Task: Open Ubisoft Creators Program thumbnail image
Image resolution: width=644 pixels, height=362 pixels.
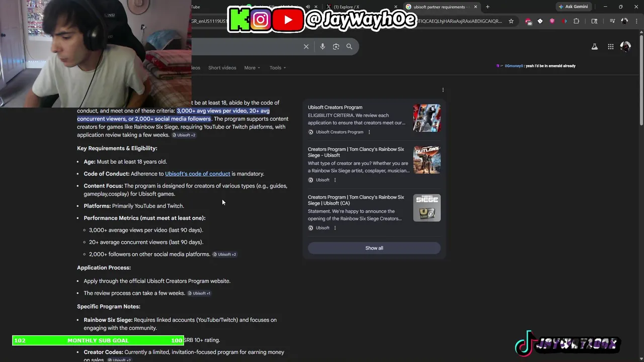Action: [427, 118]
